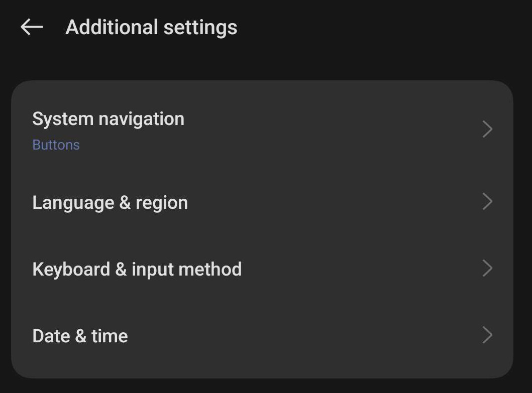This screenshot has height=393, width=532.
Task: Click the blue "Buttons" subtitle text
Action: (56, 145)
